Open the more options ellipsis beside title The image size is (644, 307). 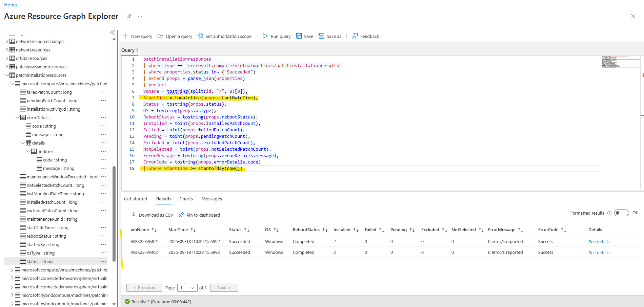pyautogui.click(x=140, y=16)
